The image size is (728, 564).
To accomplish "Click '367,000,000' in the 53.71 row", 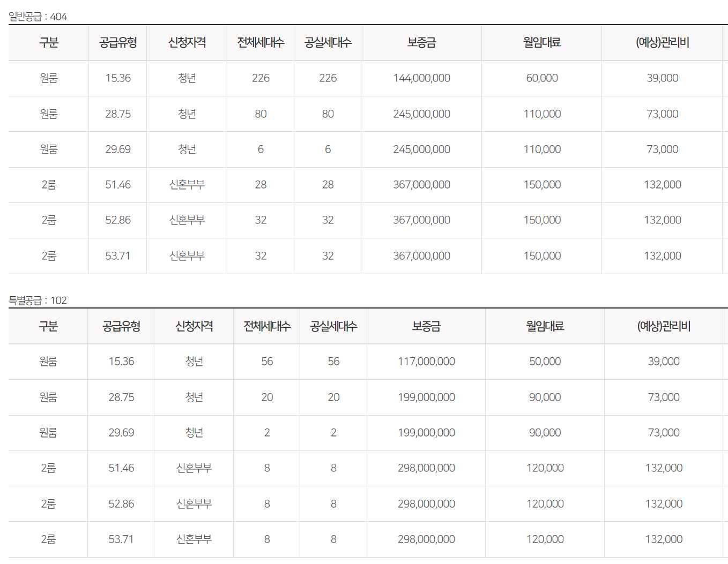I will [x=421, y=256].
